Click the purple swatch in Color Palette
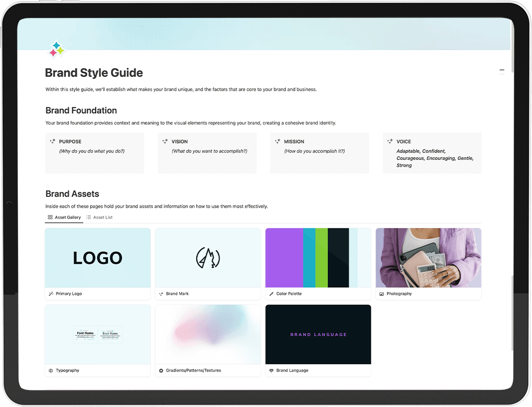This screenshot has height=407, width=532. pyautogui.click(x=284, y=258)
